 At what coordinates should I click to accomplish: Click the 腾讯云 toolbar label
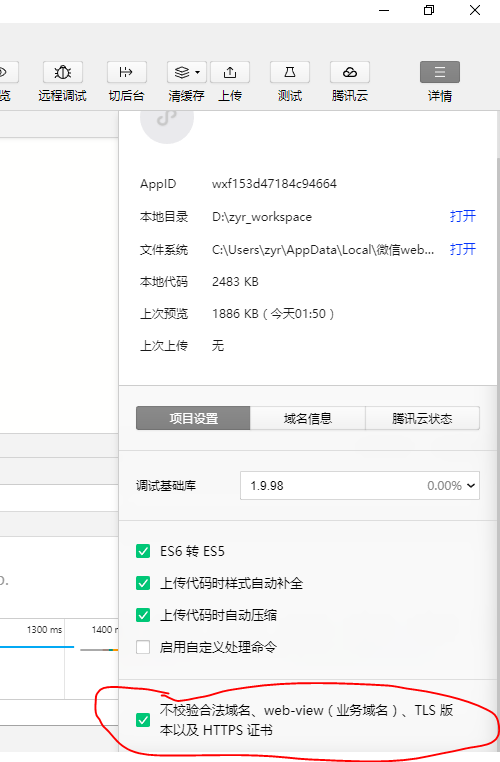coord(350,96)
